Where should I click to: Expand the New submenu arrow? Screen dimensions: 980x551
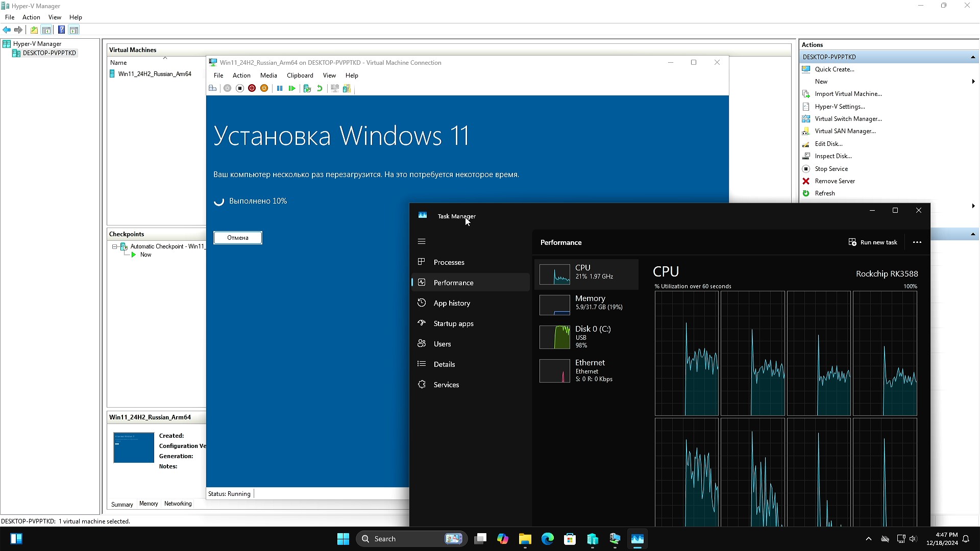pyautogui.click(x=973, y=82)
